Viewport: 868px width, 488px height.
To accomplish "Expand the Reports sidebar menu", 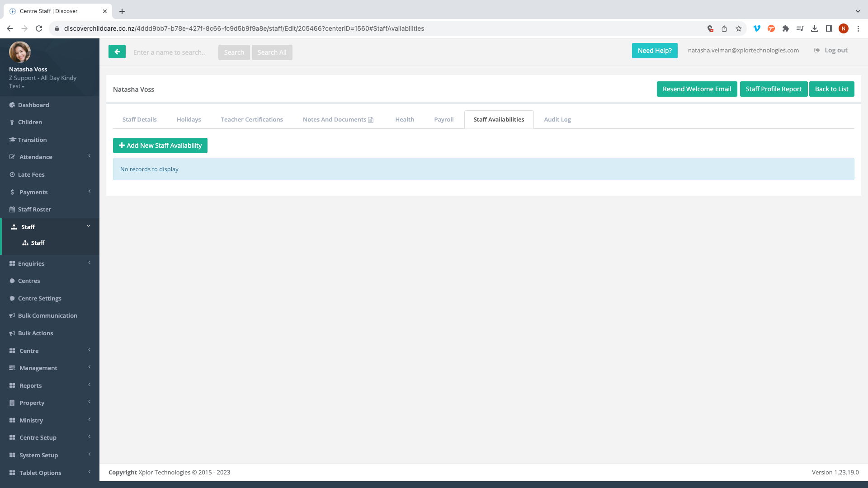I will pyautogui.click(x=31, y=386).
